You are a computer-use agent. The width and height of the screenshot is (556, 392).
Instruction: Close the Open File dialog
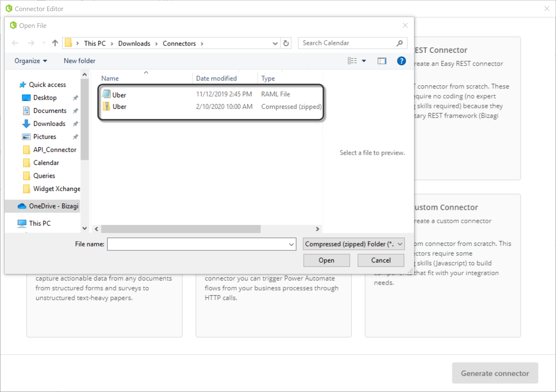pos(405,25)
